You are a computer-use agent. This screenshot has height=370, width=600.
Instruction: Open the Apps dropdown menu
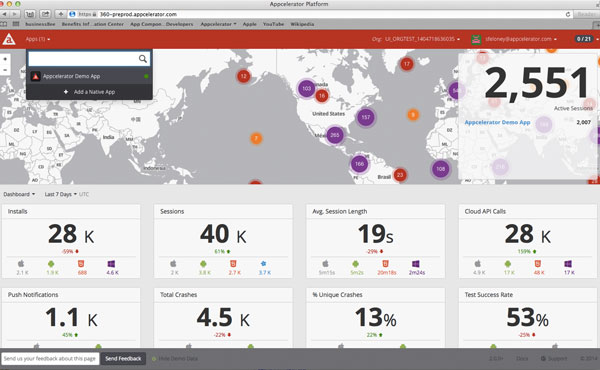coord(38,39)
